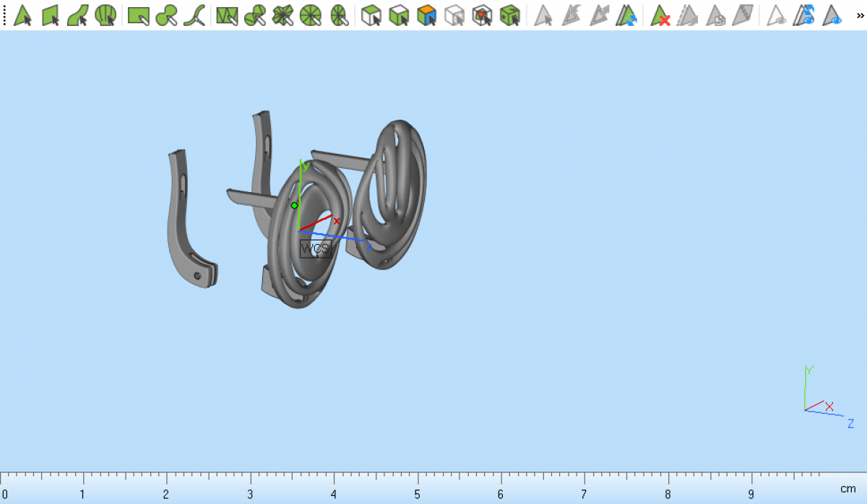Select the Mark Surface tool
Viewport: 867px width, 504px height.
tap(77, 15)
